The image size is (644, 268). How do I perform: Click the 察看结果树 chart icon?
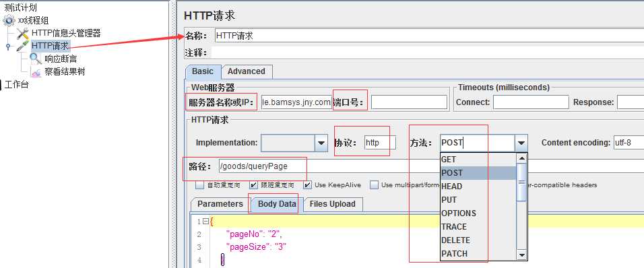(x=36, y=72)
